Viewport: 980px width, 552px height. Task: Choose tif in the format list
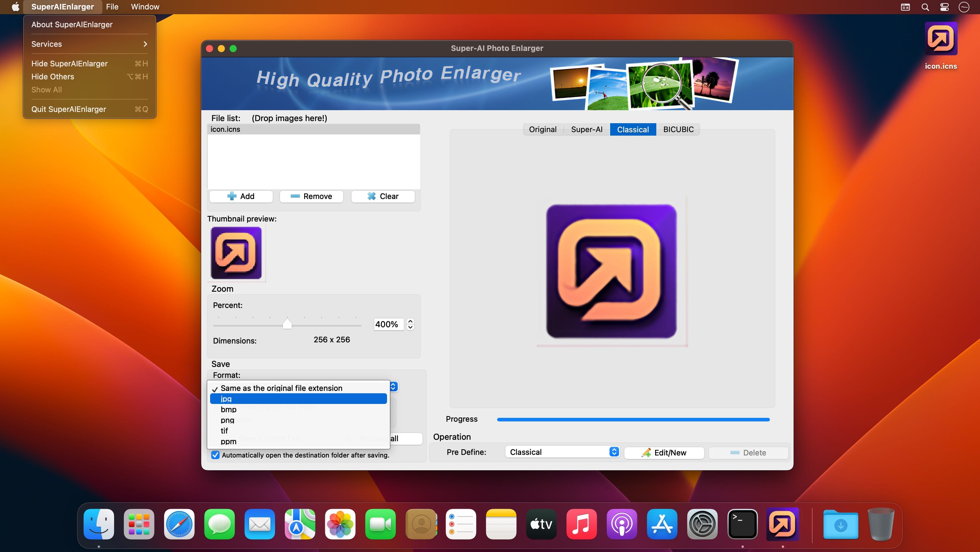point(298,431)
